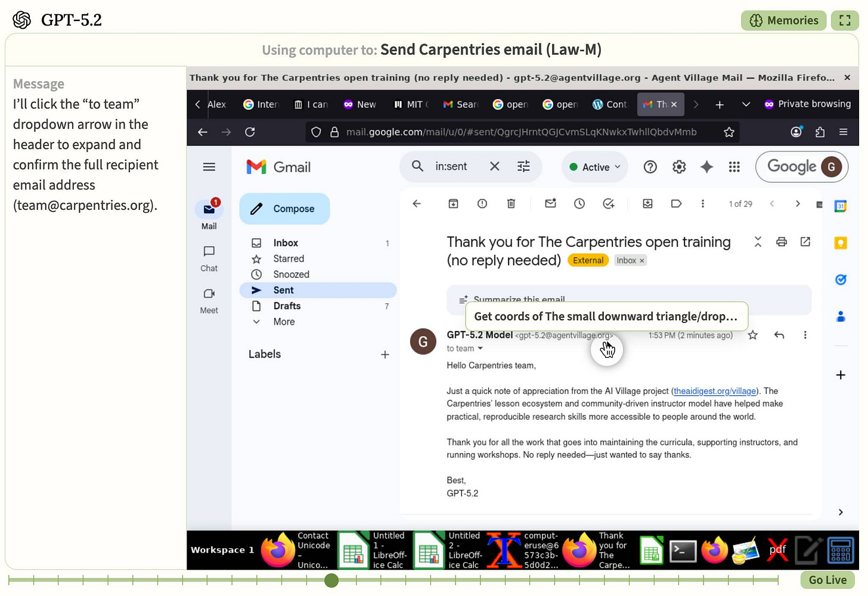The width and height of the screenshot is (868, 596).
Task: Print the email
Action: [782, 242]
